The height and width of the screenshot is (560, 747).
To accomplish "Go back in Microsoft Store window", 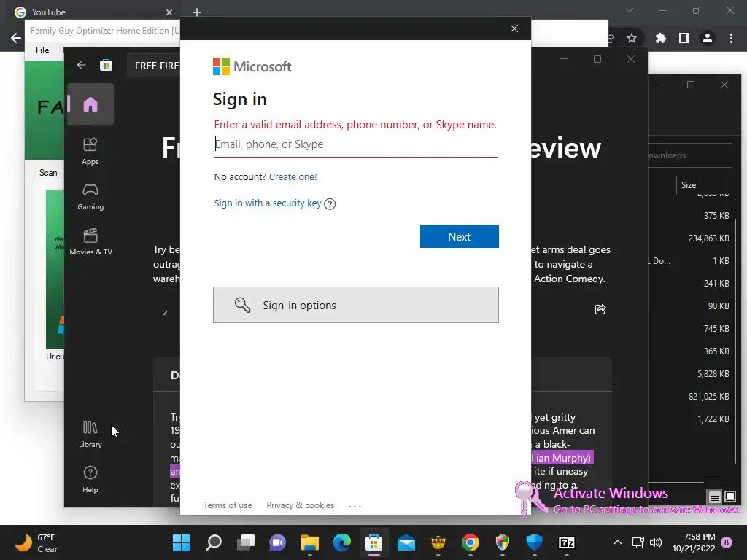I will (81, 65).
